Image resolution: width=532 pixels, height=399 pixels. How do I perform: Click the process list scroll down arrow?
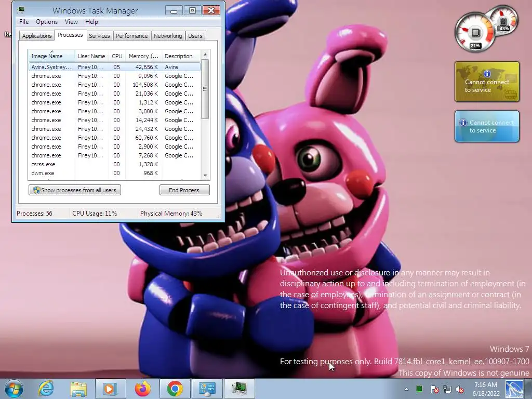click(x=205, y=176)
